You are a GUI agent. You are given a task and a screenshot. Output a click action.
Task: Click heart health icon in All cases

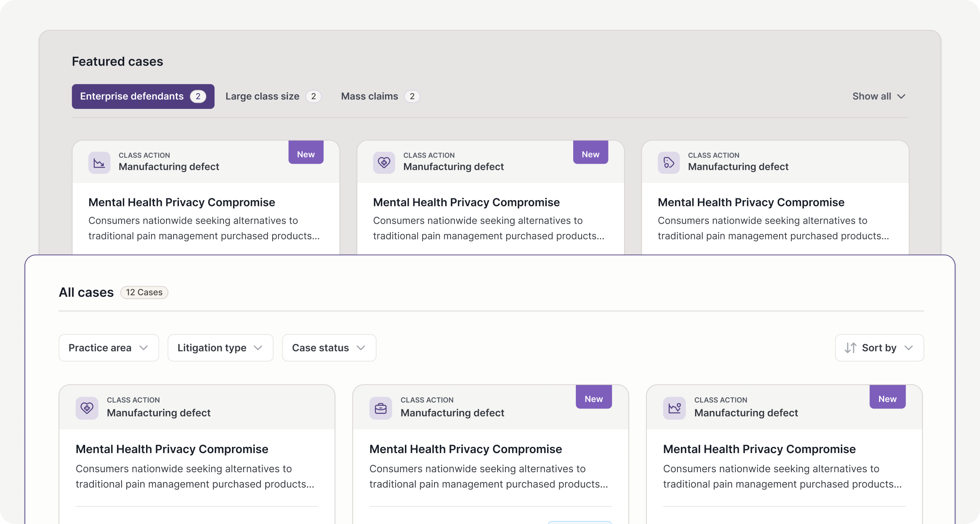[87, 408]
